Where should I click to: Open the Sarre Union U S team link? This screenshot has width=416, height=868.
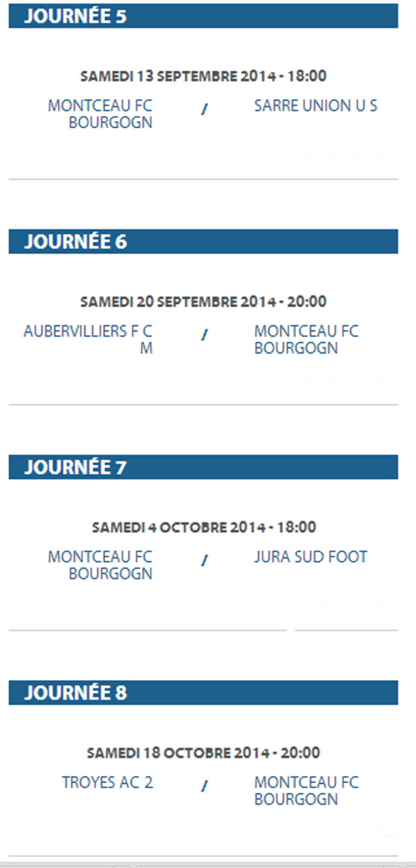click(316, 106)
